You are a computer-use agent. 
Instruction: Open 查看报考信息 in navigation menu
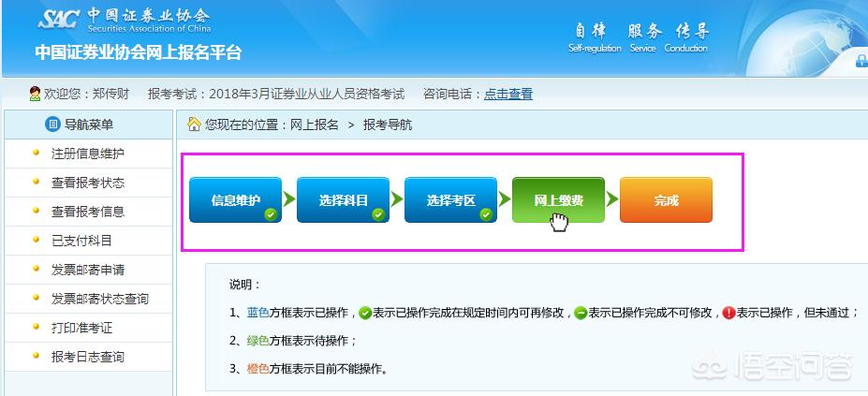[88, 212]
